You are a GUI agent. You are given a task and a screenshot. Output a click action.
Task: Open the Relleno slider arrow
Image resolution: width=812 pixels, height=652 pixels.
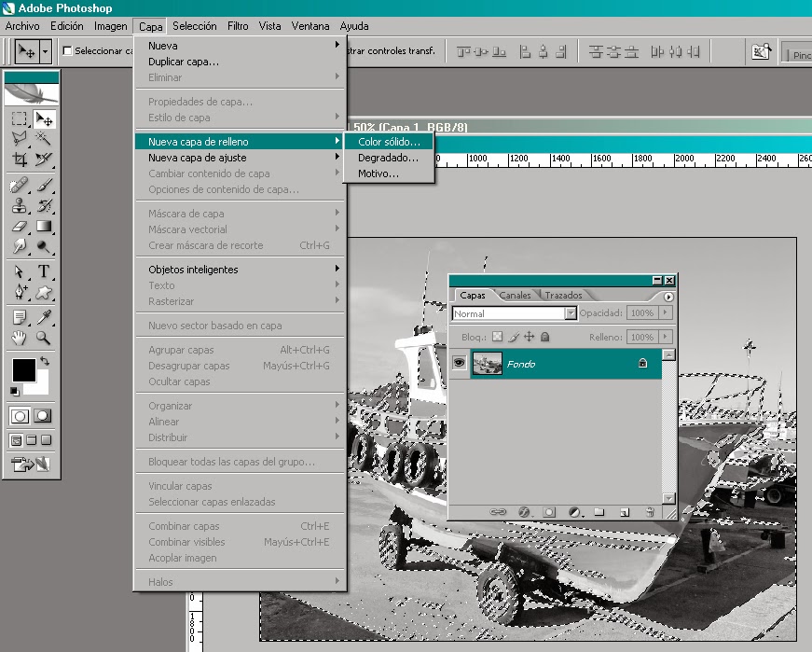pos(665,337)
